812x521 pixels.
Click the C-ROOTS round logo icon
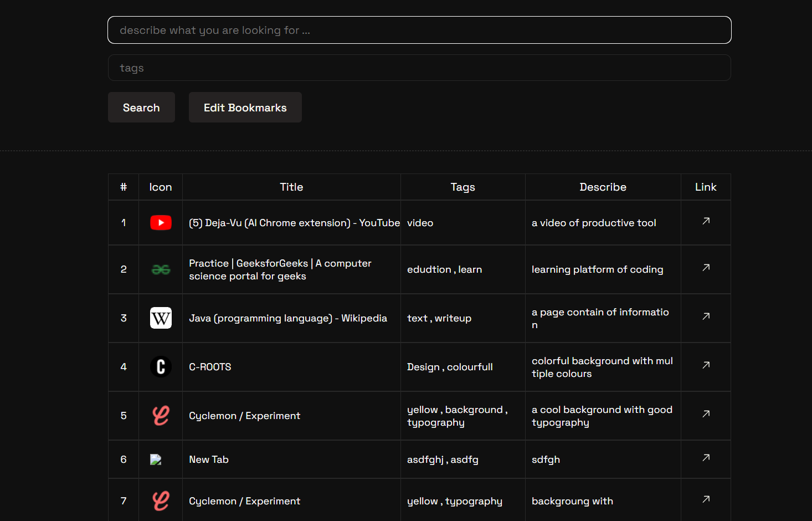tap(161, 367)
